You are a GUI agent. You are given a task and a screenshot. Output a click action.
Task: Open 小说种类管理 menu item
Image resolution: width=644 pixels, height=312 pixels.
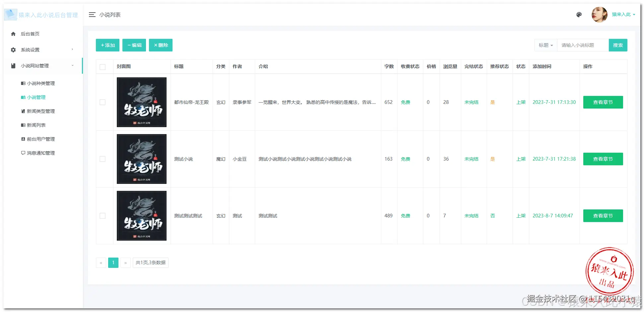(41, 83)
